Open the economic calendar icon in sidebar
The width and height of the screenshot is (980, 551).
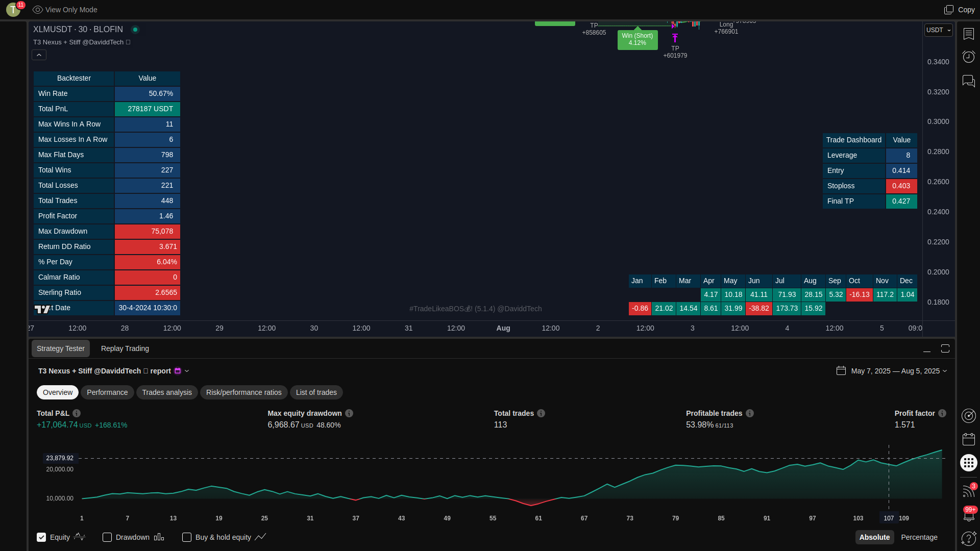969,439
